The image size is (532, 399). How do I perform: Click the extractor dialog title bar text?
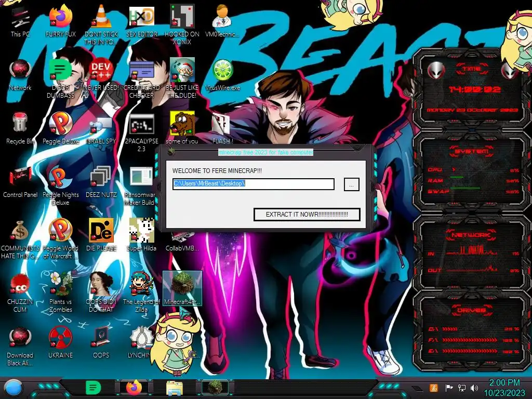[265, 152]
